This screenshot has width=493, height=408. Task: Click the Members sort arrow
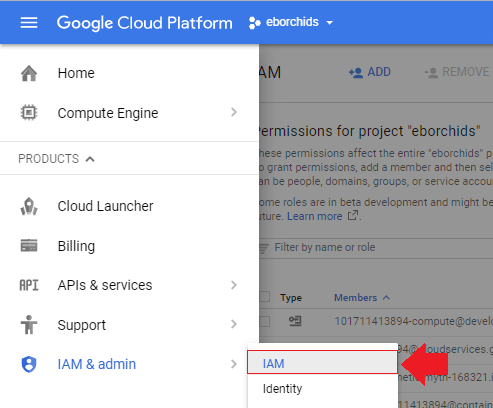[x=386, y=298]
